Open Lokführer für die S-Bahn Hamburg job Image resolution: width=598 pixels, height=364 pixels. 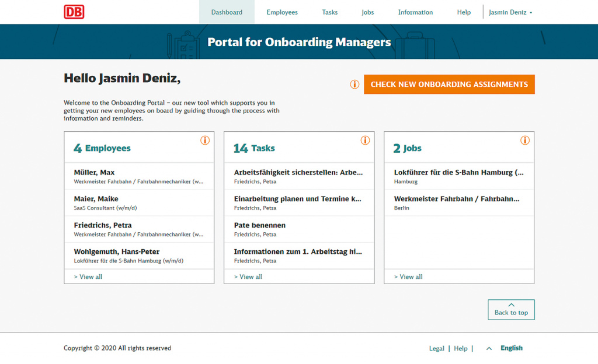coord(459,176)
